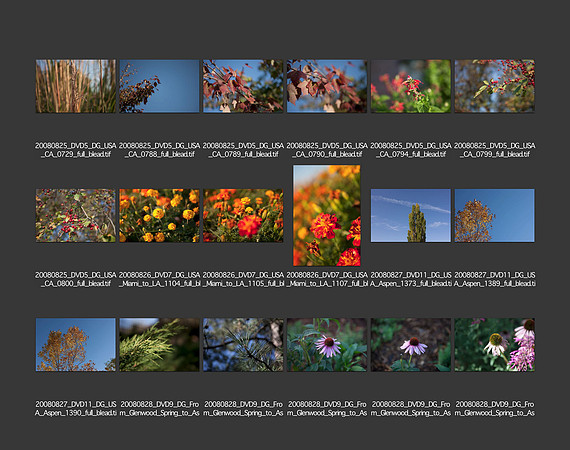Select the red berries thumbnail CA_0800
Viewport: 570px width, 450px height.
pyautogui.click(x=76, y=216)
